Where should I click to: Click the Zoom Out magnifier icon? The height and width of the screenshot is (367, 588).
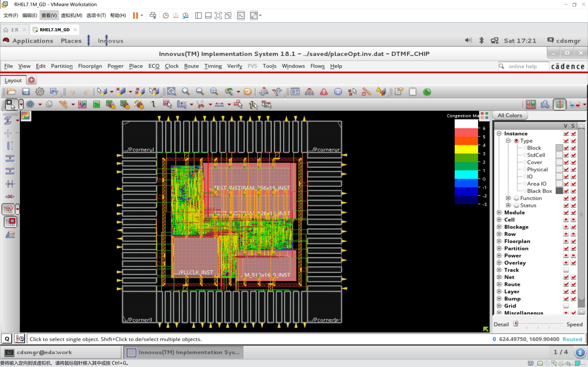(200, 92)
